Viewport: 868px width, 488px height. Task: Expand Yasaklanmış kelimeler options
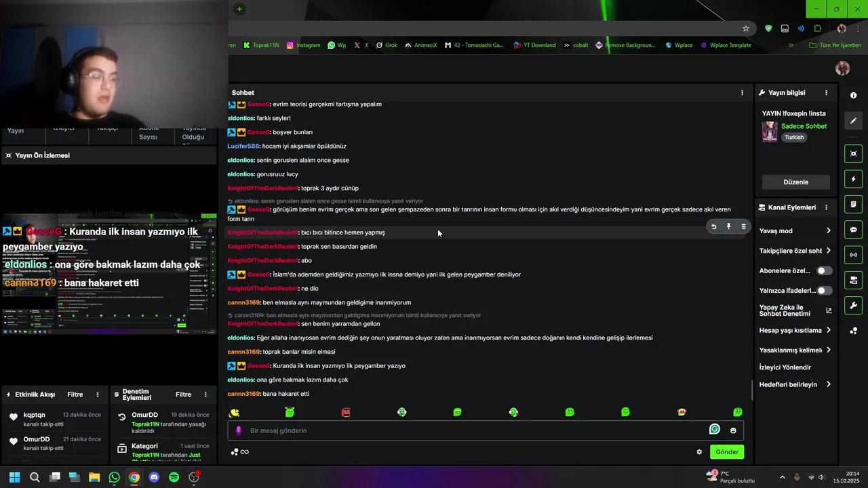click(828, 350)
